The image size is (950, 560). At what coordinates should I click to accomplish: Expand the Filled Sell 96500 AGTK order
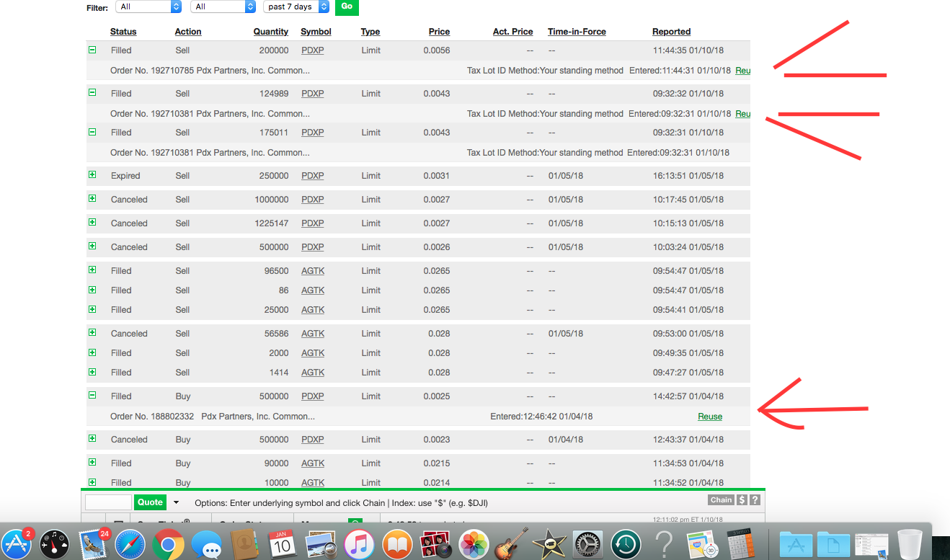point(92,270)
